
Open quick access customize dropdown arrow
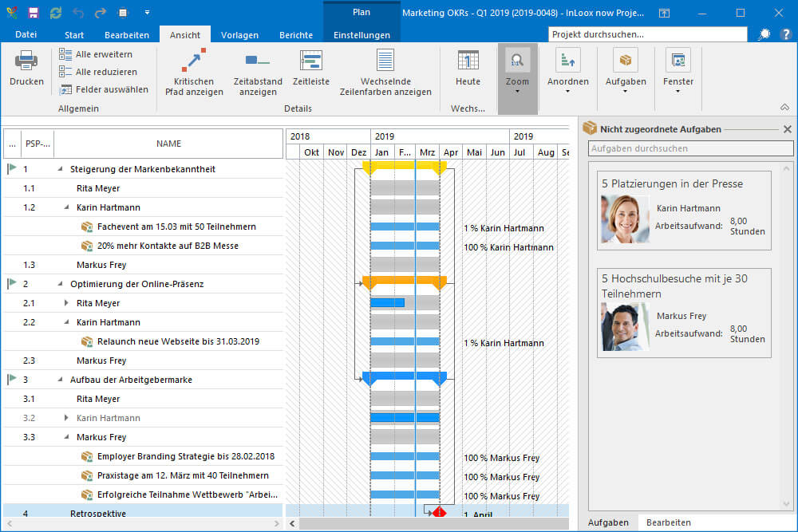coord(147,13)
